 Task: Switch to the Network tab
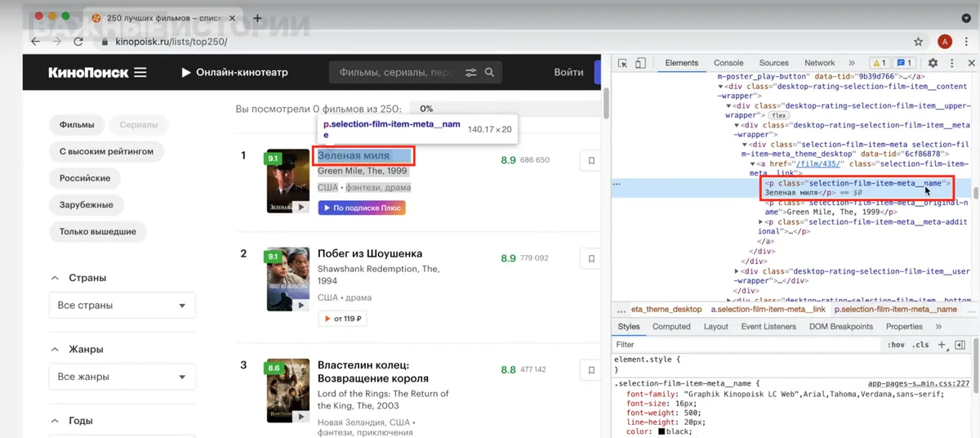[x=820, y=63]
